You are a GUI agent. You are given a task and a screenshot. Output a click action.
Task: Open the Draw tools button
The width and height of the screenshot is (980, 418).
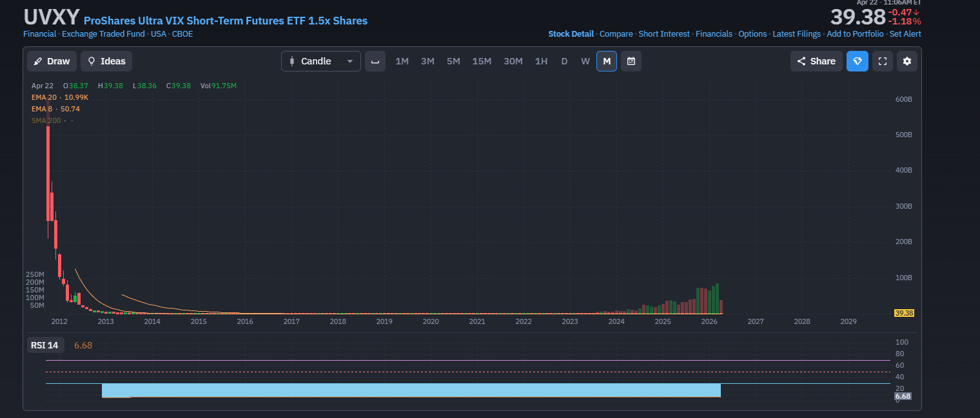(52, 61)
